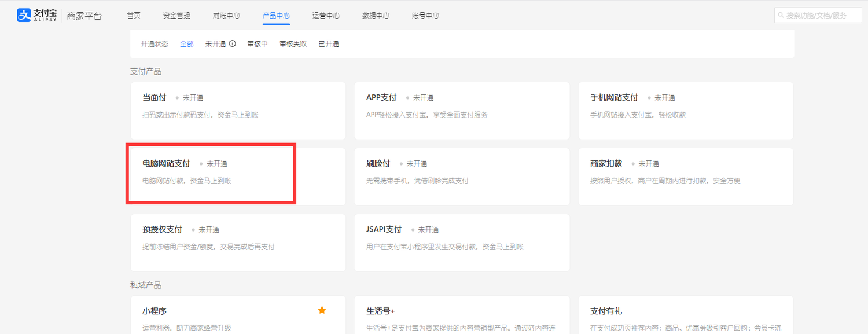
Task: Select the 产品中心 tab
Action: click(276, 16)
